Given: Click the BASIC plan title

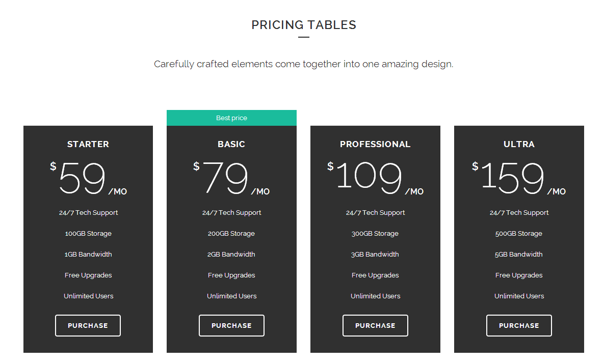Looking at the screenshot, I should (x=231, y=144).
